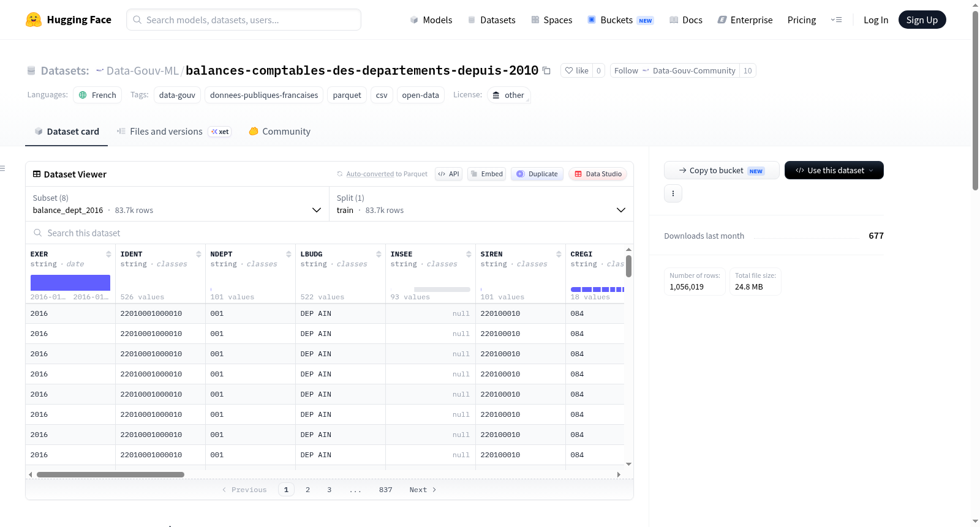Sort the IDENT column
The image size is (980, 527).
198,254
